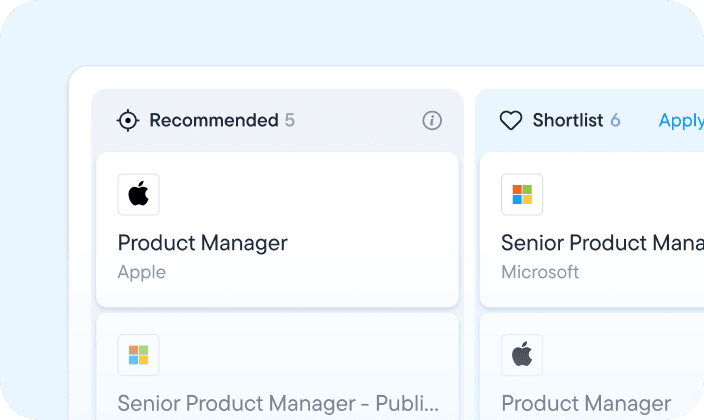Select the Recommended column header label
The width and height of the screenshot is (704, 420).
click(213, 121)
